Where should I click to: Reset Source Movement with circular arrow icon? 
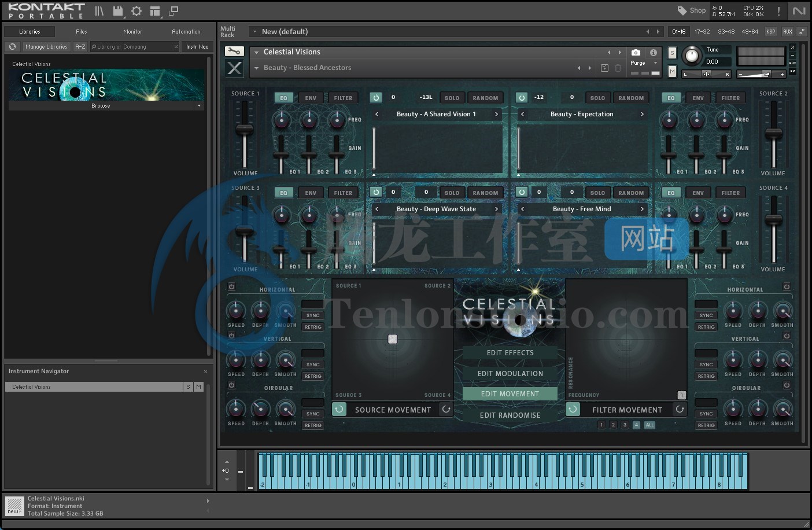(x=446, y=409)
